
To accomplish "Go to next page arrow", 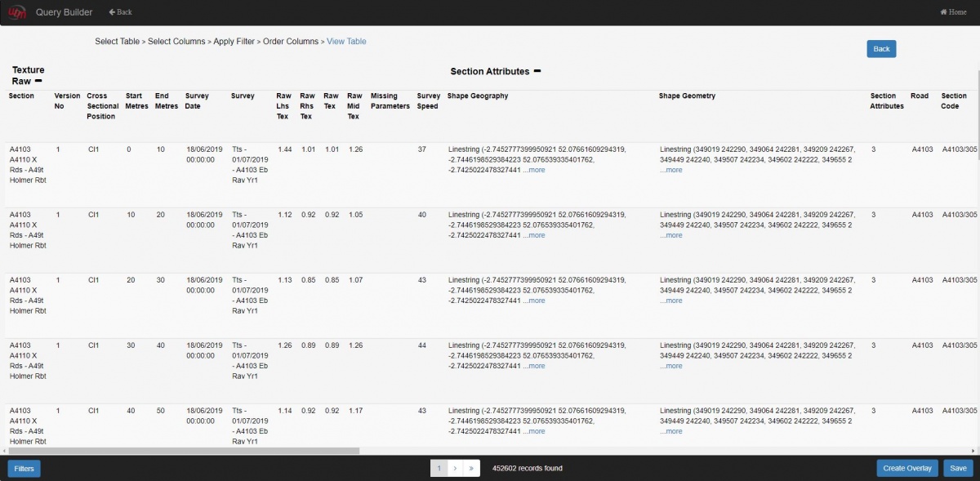I will (x=456, y=468).
